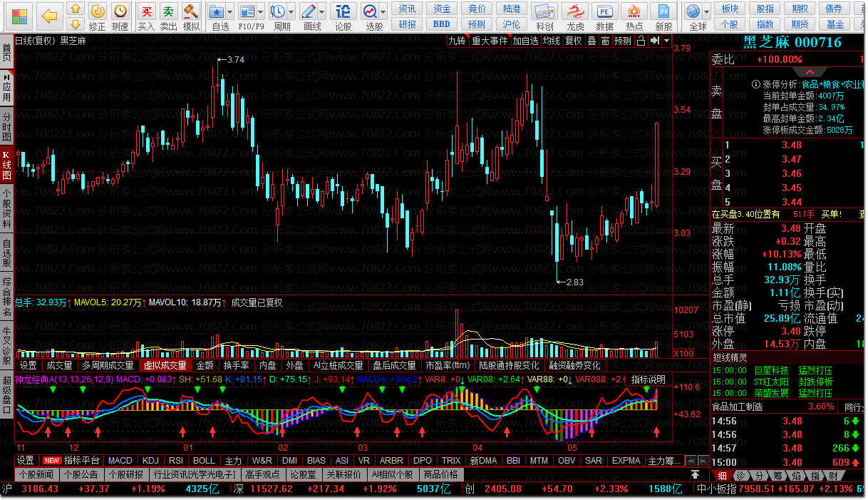Switch to the MACD indicator tab

tap(120, 461)
